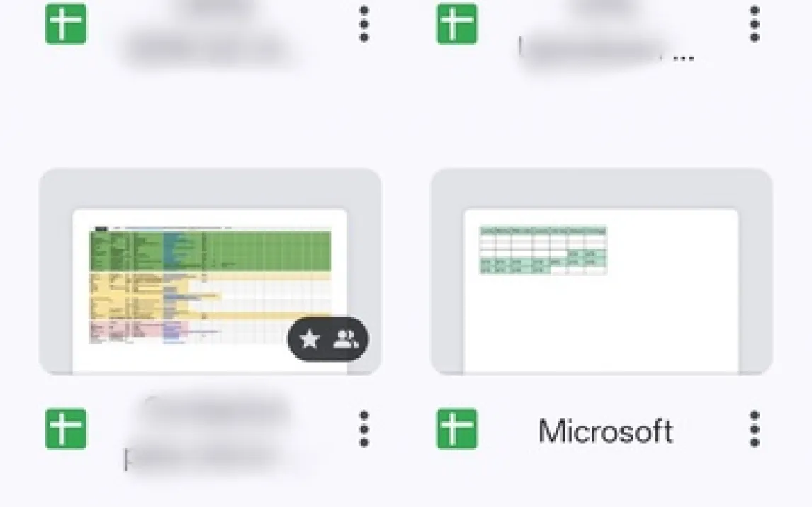
Task: Click the star icon on the colorful spreadsheet thumbnail
Action: click(310, 340)
